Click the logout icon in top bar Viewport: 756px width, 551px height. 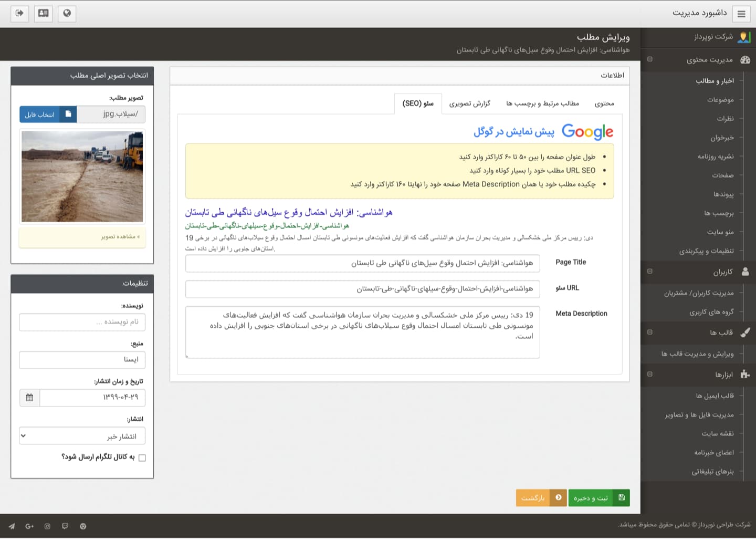click(x=19, y=13)
